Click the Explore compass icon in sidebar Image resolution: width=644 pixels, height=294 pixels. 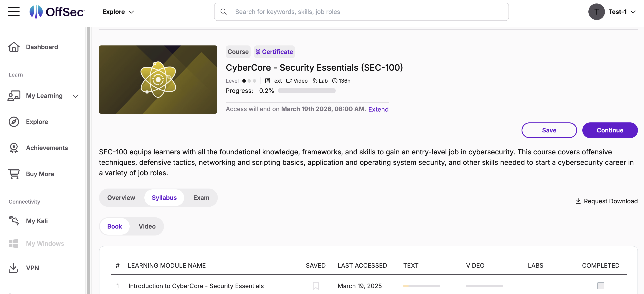14,122
